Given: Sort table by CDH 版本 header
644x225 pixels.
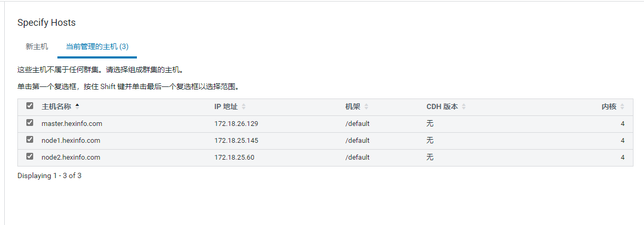Looking at the screenshot, I should [x=442, y=106].
